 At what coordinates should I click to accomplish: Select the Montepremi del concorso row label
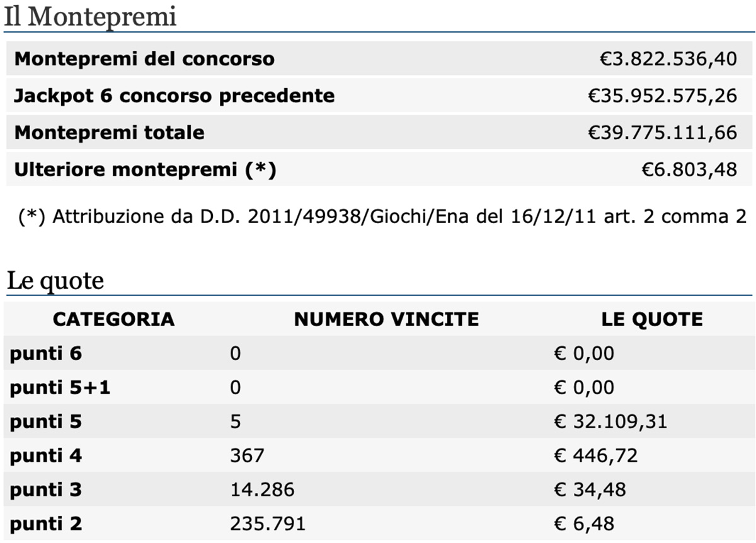(144, 59)
